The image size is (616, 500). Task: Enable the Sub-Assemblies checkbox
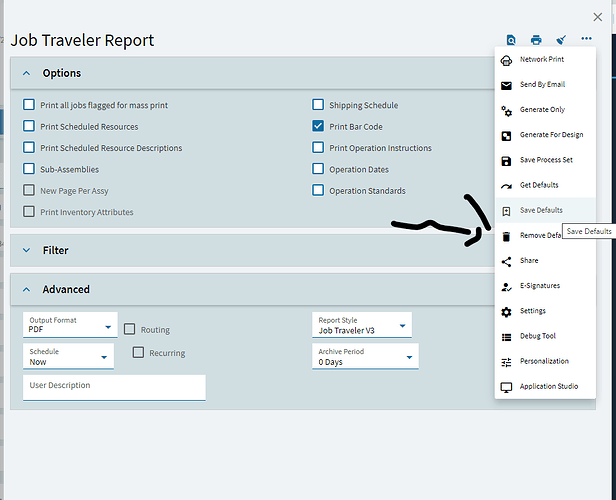(29, 168)
